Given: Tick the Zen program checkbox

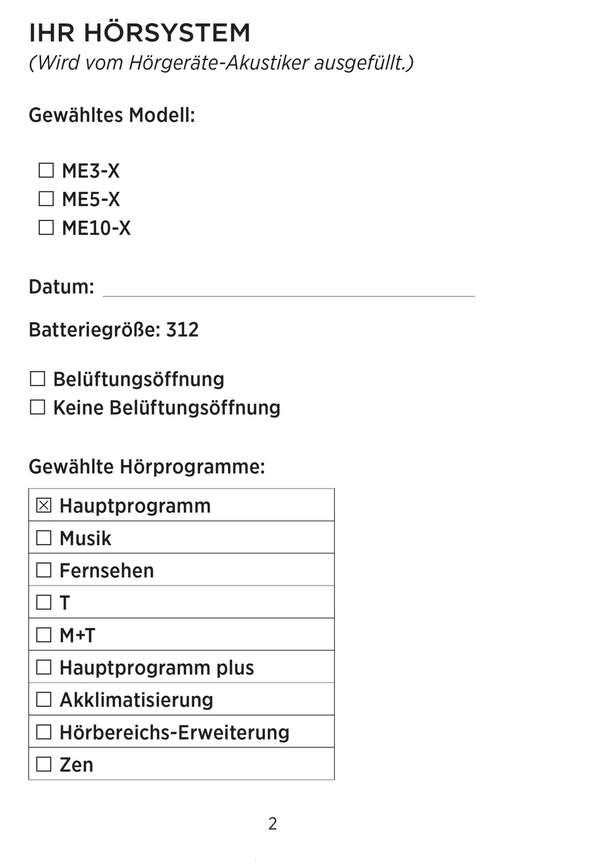Looking at the screenshot, I should pyautogui.click(x=44, y=764).
